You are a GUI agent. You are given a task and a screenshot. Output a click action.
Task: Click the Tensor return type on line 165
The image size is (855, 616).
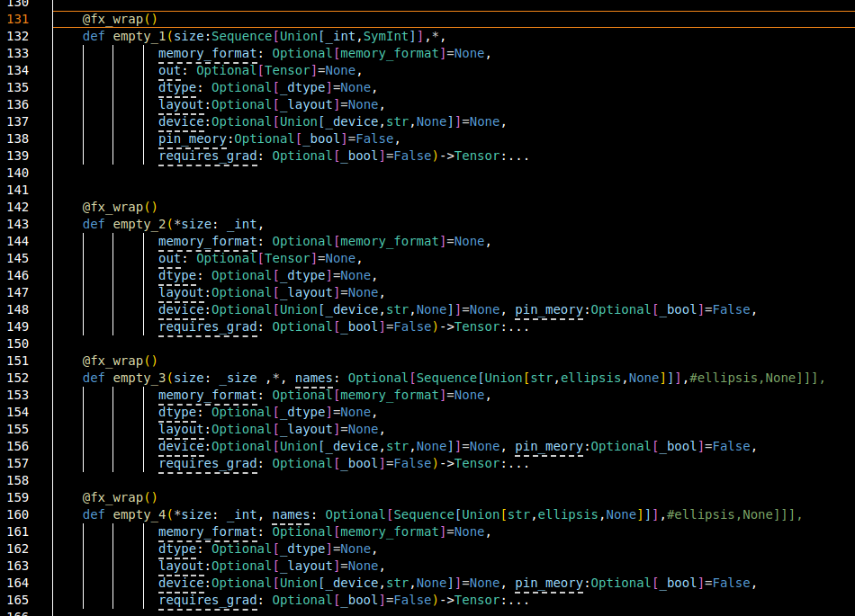477,600
